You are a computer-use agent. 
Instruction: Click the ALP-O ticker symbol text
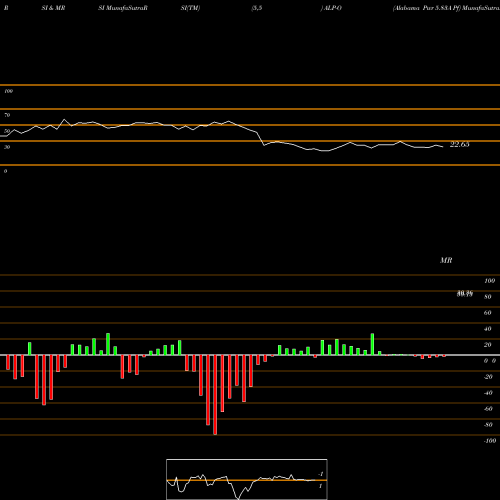tap(332, 8)
